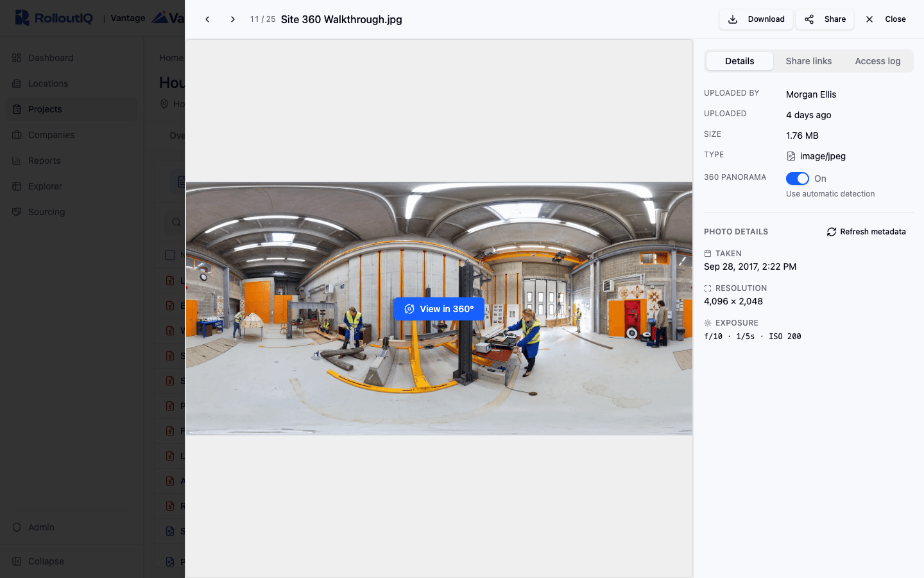Click the download arrow icon
Viewport: 924px width, 578px height.
733,19
